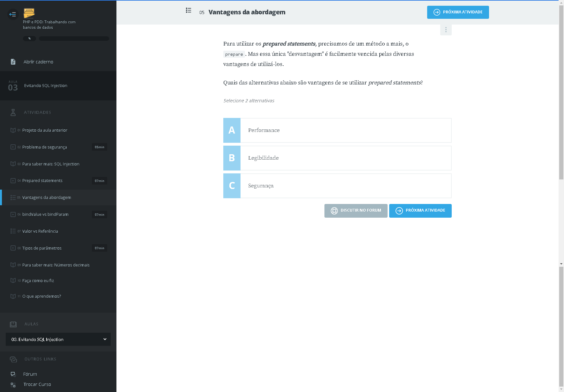
Task: Open the course logo for PHP e PDO
Action: tap(29, 13)
